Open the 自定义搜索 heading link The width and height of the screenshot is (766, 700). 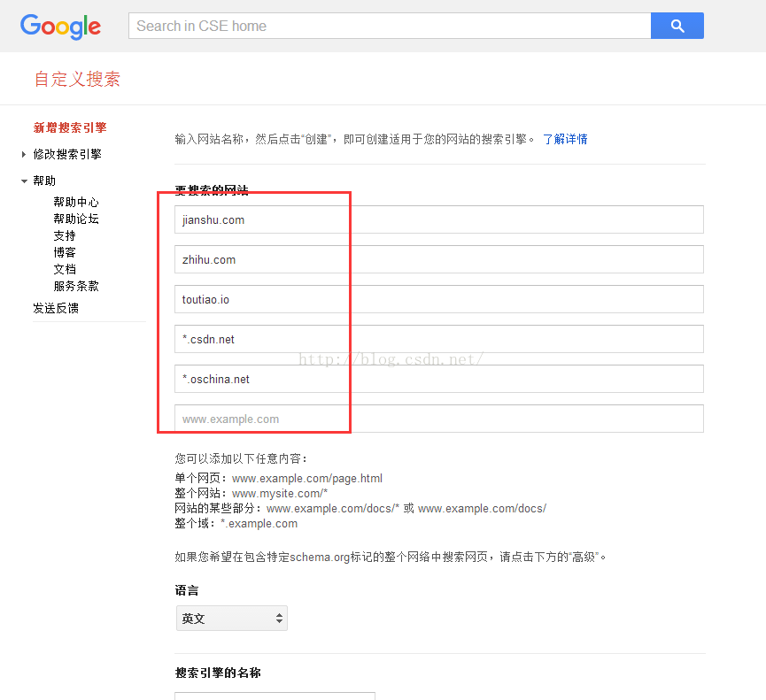[x=77, y=79]
